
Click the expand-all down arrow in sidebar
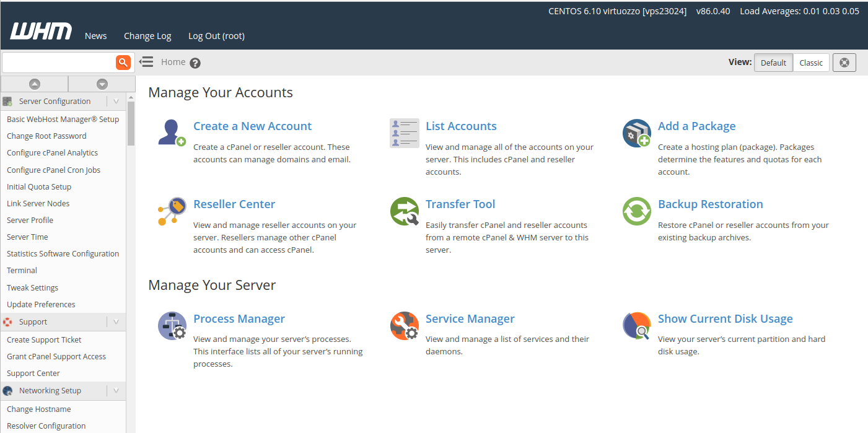pyautogui.click(x=102, y=84)
